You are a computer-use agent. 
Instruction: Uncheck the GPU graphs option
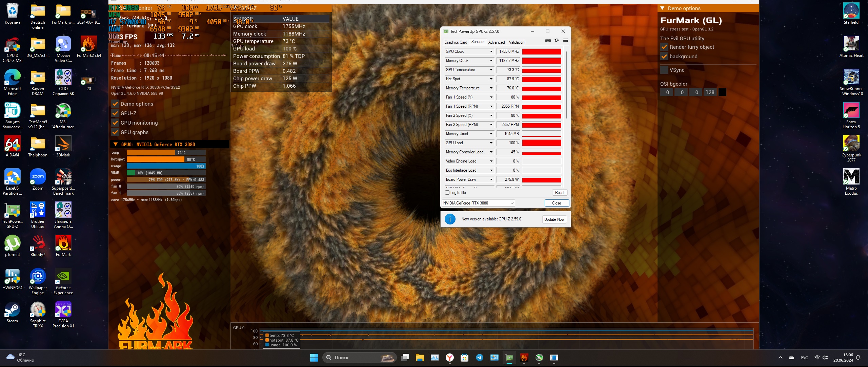point(115,132)
